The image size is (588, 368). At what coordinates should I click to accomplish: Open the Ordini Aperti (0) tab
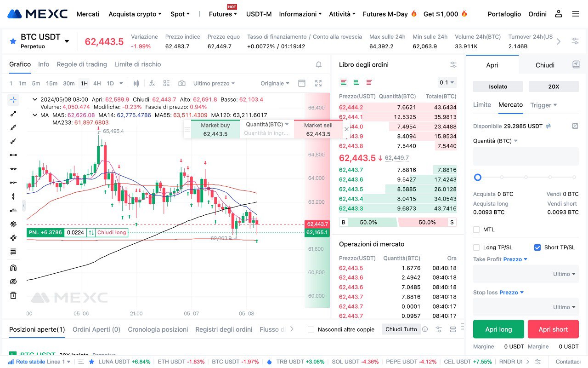tap(96, 329)
